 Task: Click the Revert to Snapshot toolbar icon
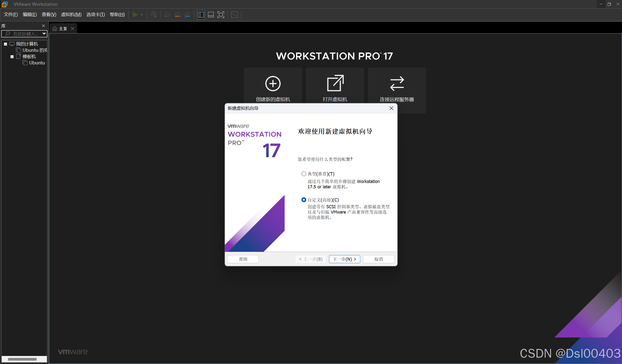pos(177,15)
